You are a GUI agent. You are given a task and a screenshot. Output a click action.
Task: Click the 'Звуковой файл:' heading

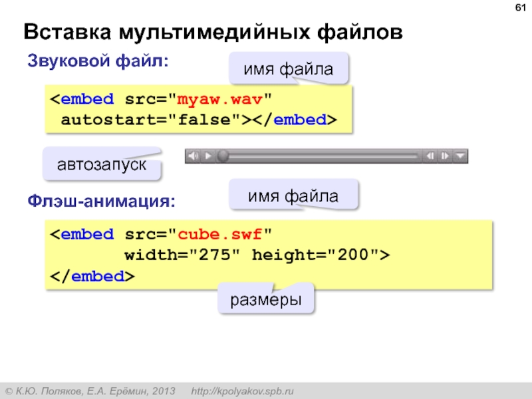98,61
